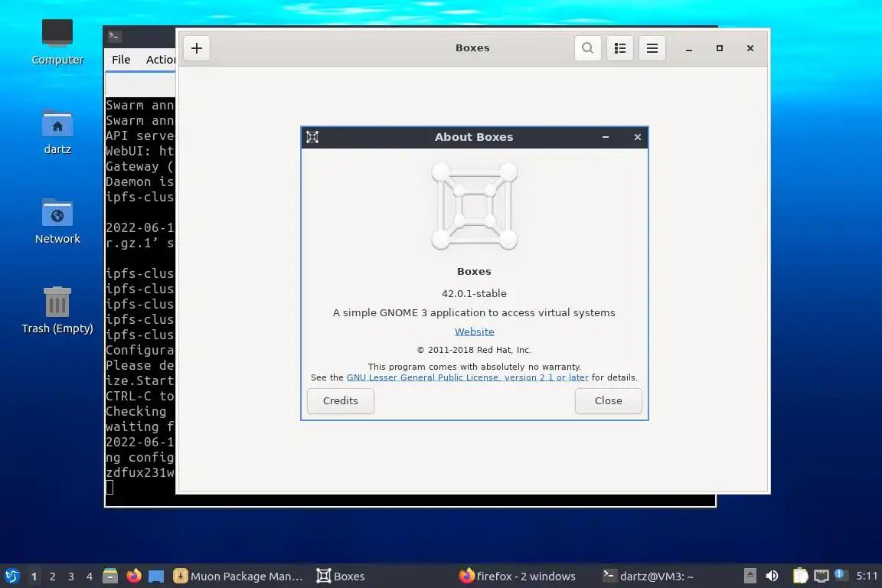Open the clipboard manager tray icon
The height and width of the screenshot is (588, 882).
(800, 576)
